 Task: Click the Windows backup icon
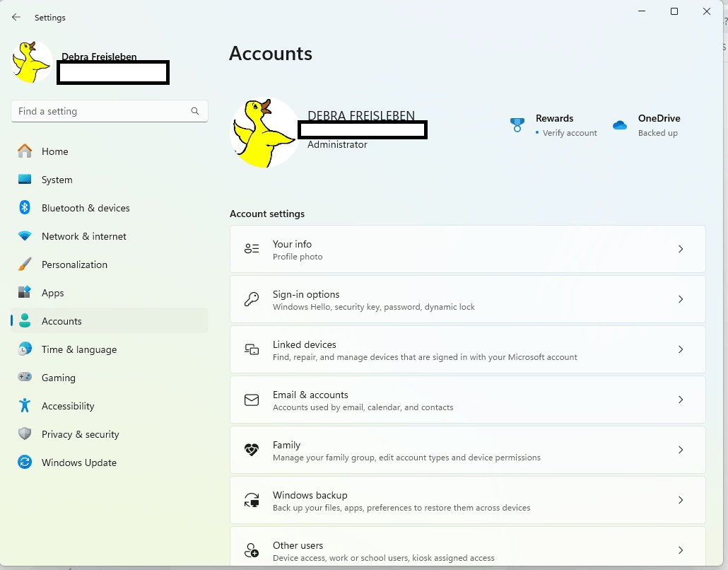[252, 500]
